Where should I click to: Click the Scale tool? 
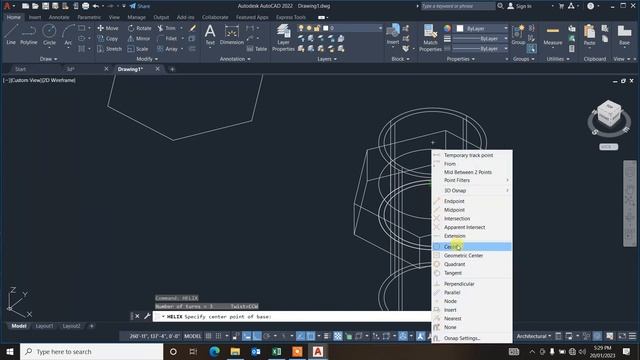138,49
